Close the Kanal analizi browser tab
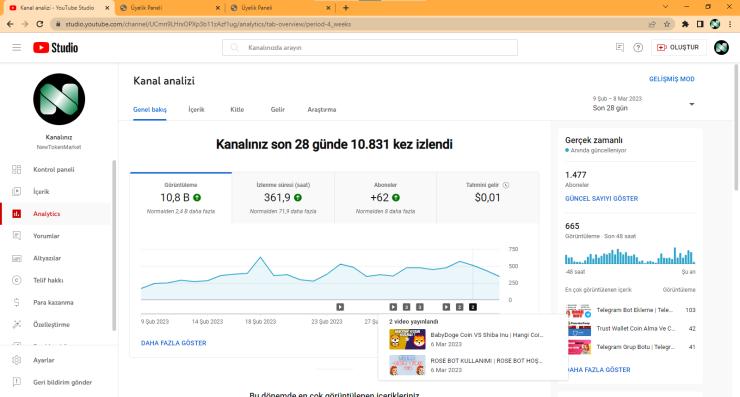740x397 pixels. 107,8
